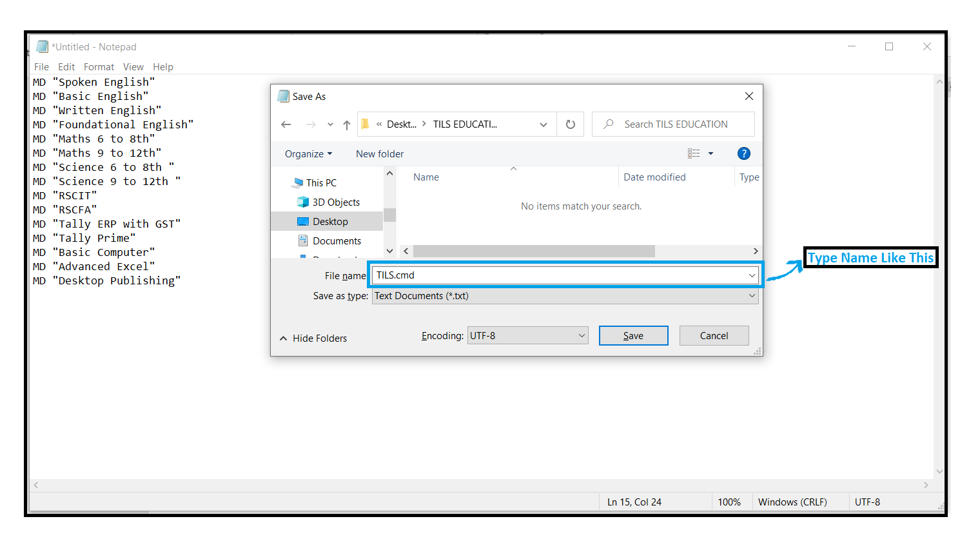Click UTF-8 in Notepad status bar
The height and width of the screenshot is (539, 980).
tap(867, 502)
